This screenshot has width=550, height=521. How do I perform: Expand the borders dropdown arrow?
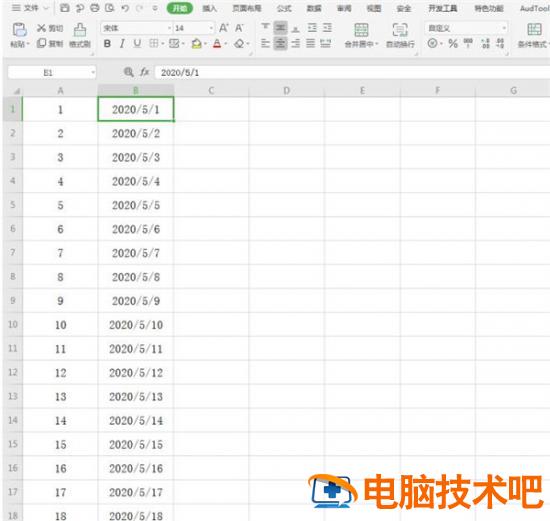[163, 44]
